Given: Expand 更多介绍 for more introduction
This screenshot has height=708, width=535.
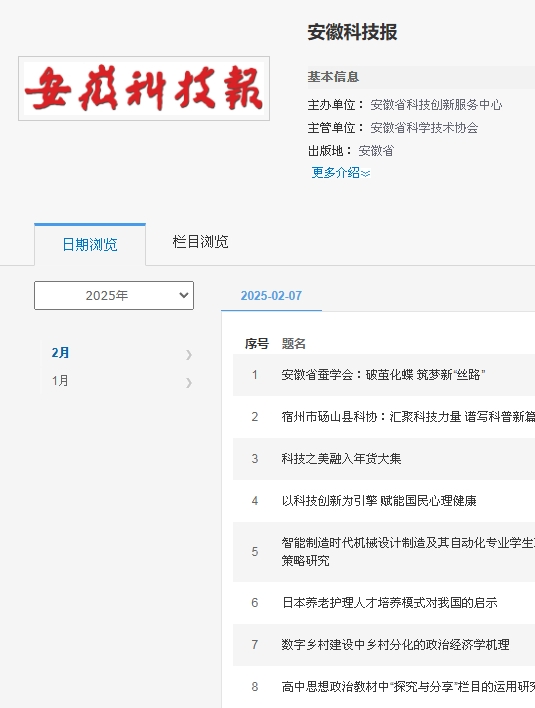Looking at the screenshot, I should point(341,172).
